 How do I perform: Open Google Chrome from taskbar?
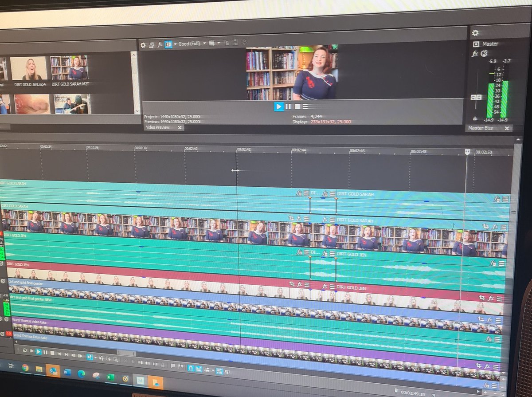pos(25,367)
